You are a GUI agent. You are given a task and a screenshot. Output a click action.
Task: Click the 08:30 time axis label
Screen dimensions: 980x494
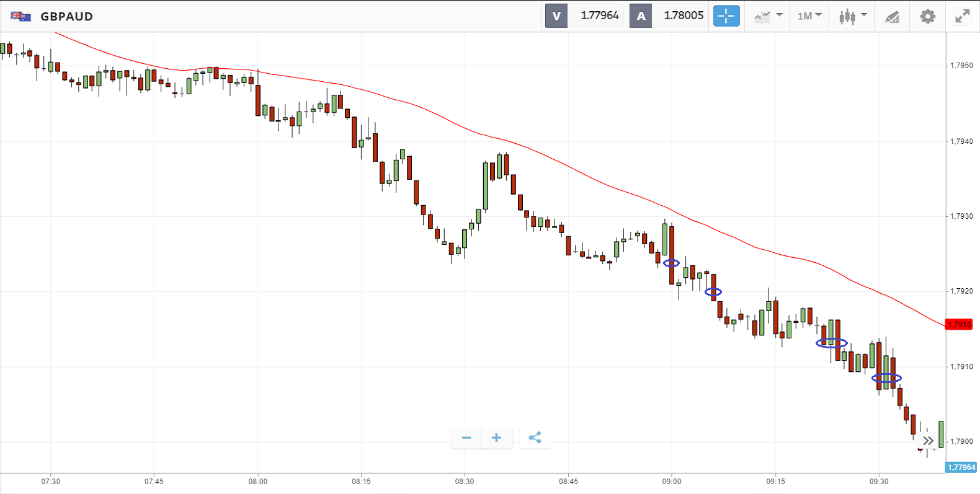(x=465, y=482)
